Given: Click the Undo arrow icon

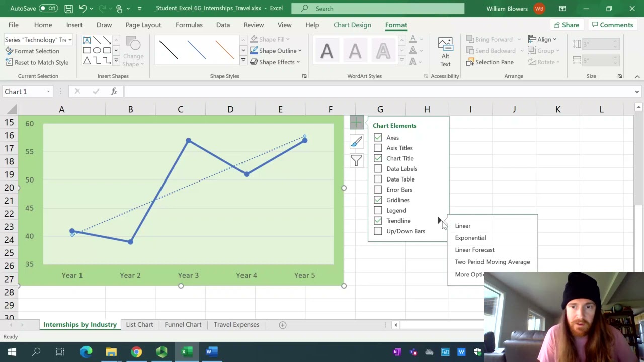Looking at the screenshot, I should [x=83, y=9].
